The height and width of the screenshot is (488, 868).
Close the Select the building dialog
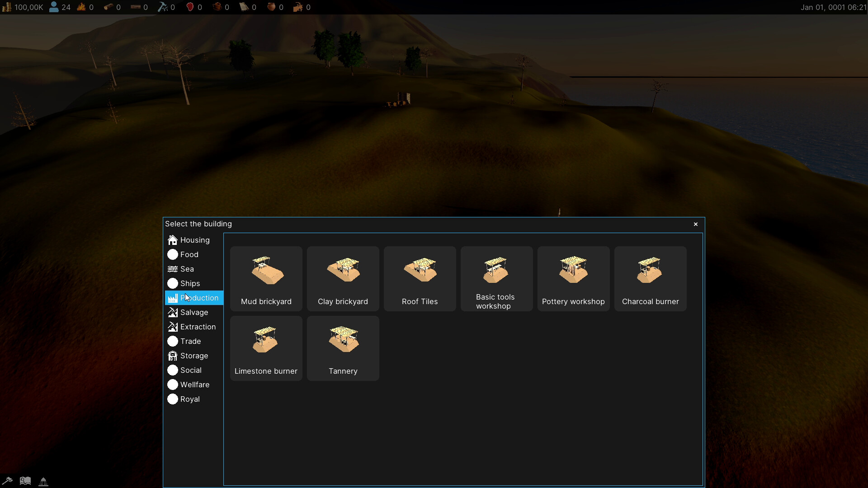[696, 224]
